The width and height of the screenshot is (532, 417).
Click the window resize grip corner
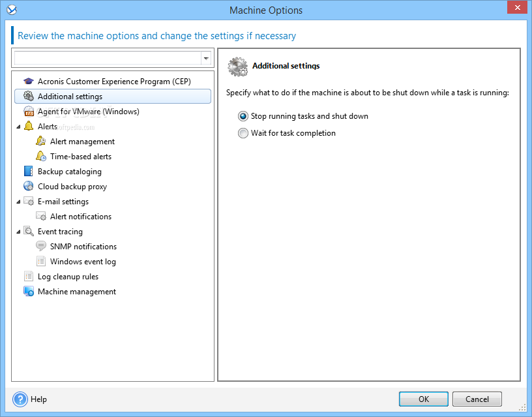pos(522,408)
